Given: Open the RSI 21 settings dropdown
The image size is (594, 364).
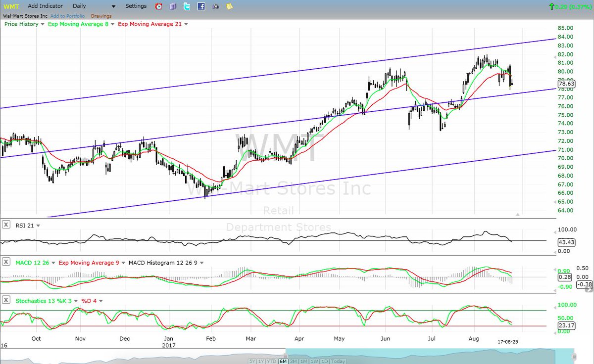Looking at the screenshot, I should (x=38, y=225).
